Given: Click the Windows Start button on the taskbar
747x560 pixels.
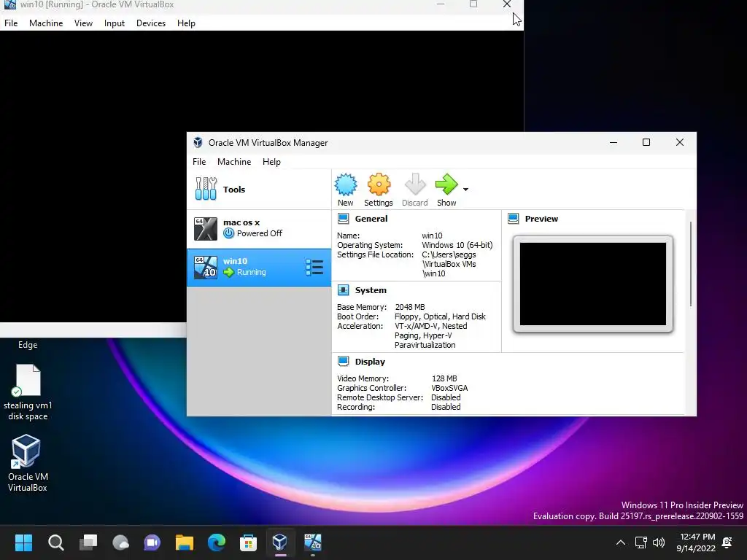Looking at the screenshot, I should coord(23,542).
